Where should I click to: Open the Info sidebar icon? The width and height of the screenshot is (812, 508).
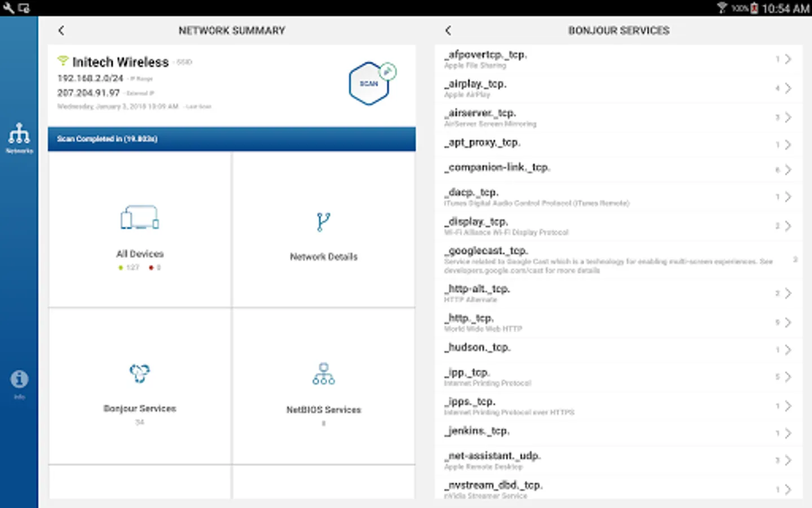(x=19, y=379)
